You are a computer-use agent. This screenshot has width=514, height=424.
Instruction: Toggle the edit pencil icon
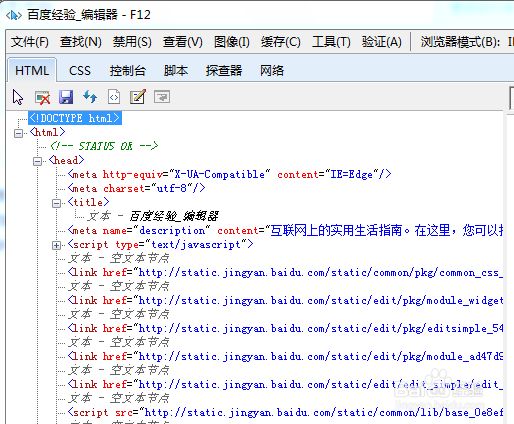pos(138,97)
